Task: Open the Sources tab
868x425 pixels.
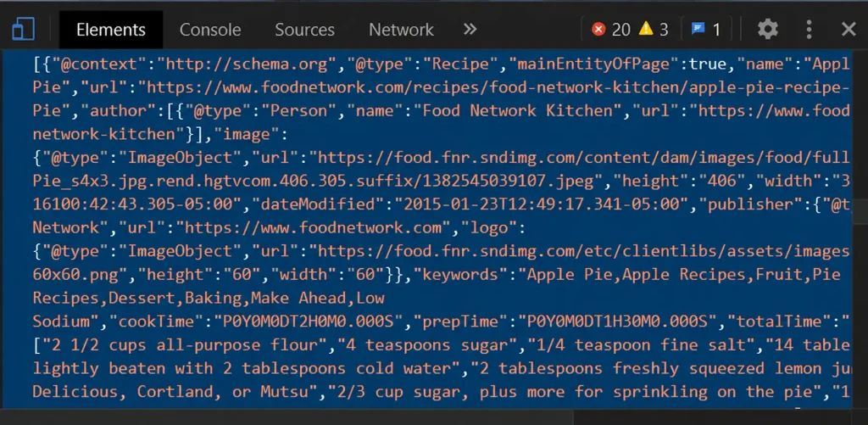Action: 304,30
